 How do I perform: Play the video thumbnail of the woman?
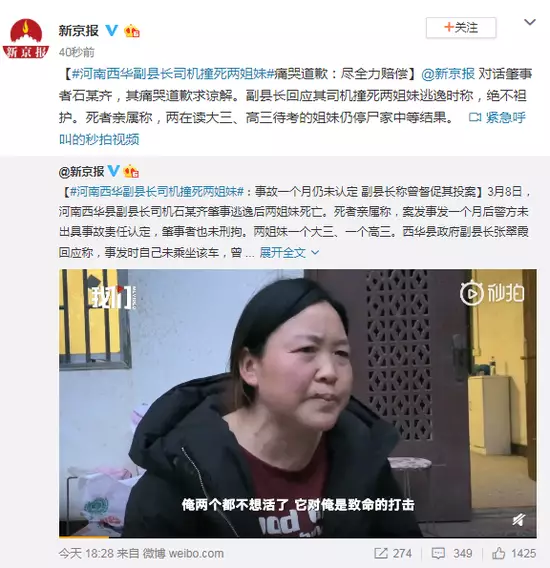[297, 403]
